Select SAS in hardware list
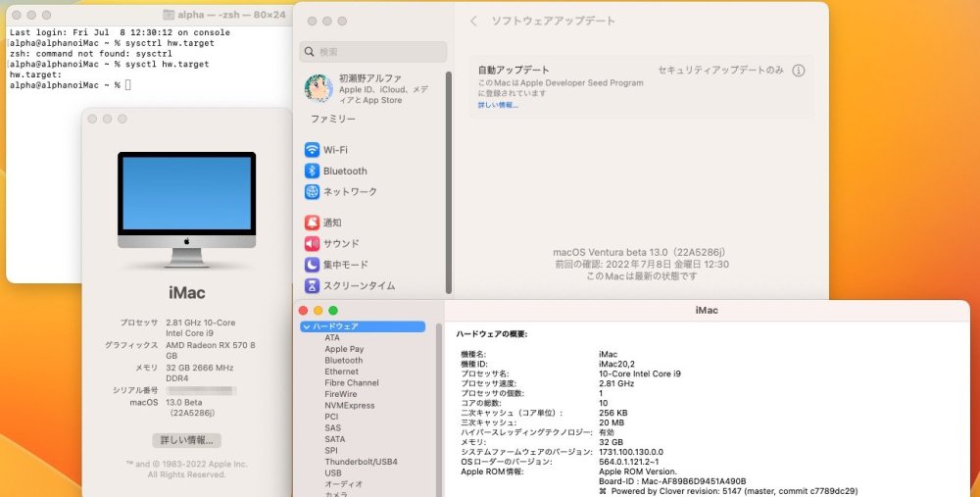980x497 pixels. pyautogui.click(x=332, y=427)
